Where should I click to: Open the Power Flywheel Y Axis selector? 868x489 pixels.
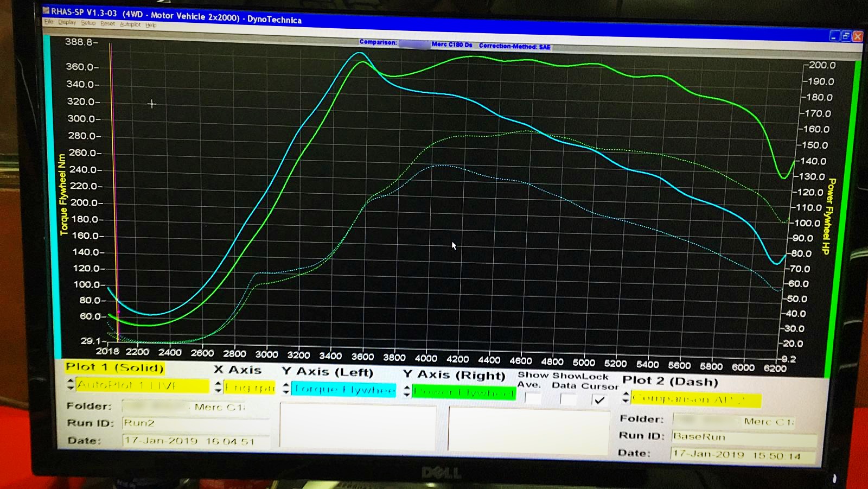464,392
